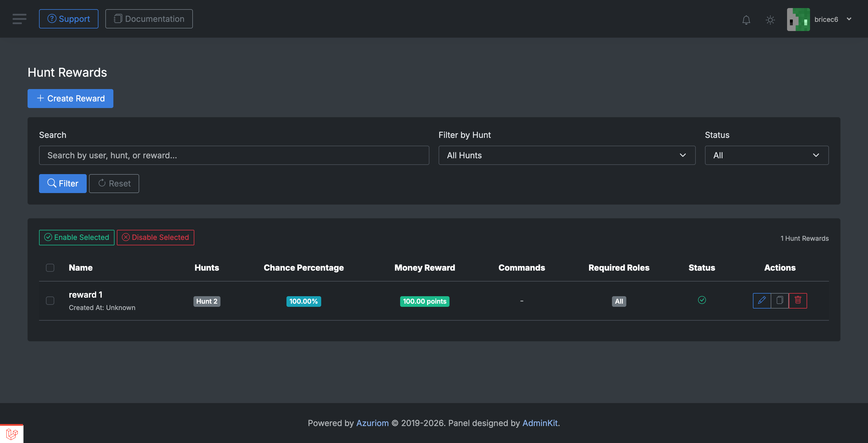Edit reward 1 with pencil icon
The height and width of the screenshot is (443, 868).
(762, 301)
